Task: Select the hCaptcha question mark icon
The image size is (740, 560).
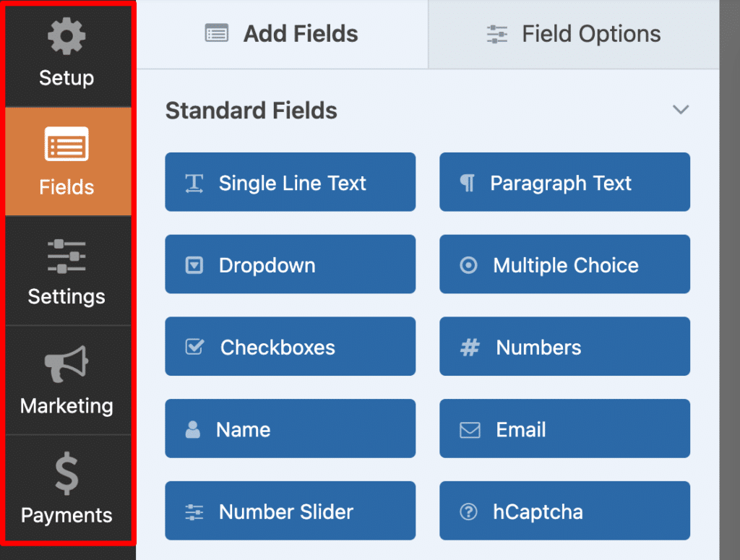Action: 470,511
